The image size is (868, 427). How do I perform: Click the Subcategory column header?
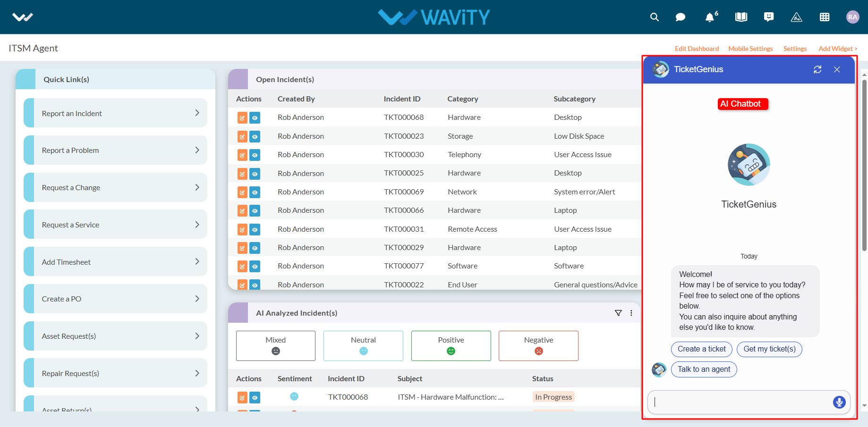pyautogui.click(x=574, y=99)
